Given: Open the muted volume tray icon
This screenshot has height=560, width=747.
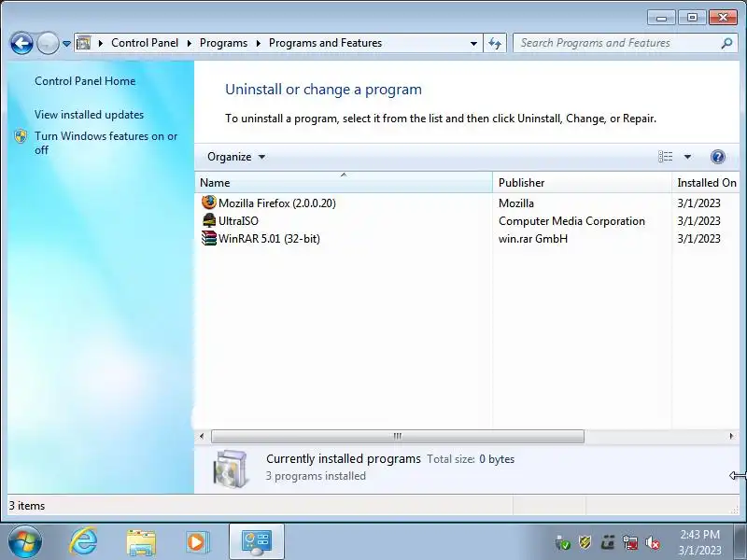Looking at the screenshot, I should (x=652, y=542).
